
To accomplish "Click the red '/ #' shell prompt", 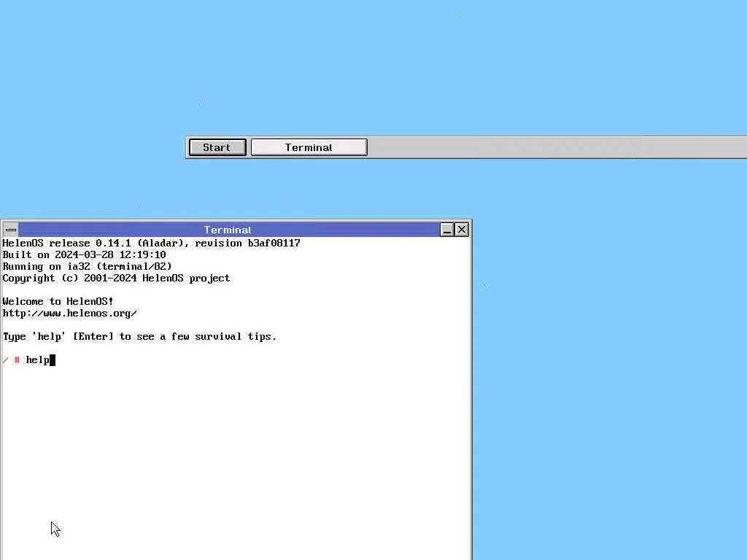I will [x=11, y=360].
